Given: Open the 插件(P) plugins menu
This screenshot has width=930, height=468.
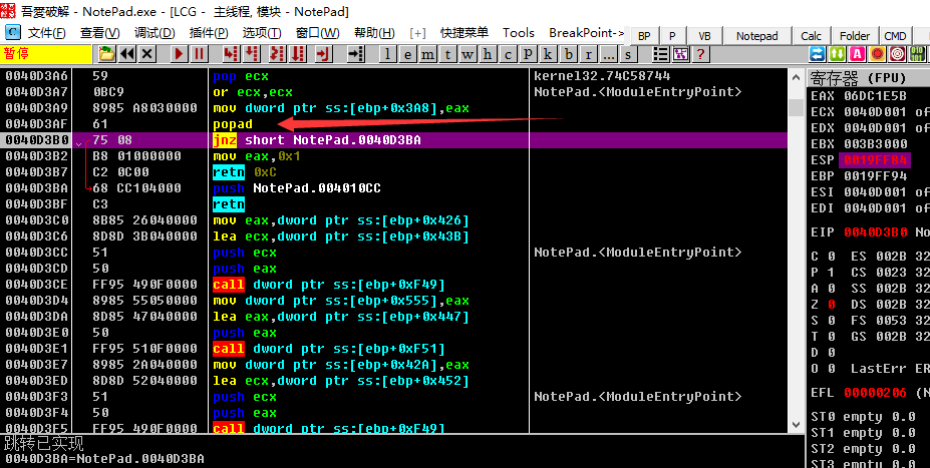Looking at the screenshot, I should point(208,33).
